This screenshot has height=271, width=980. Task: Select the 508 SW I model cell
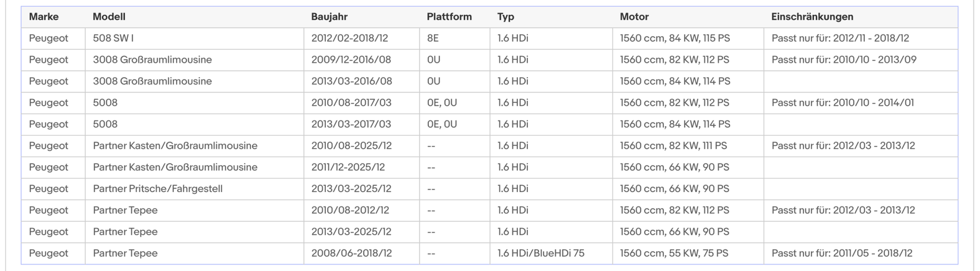(113, 38)
